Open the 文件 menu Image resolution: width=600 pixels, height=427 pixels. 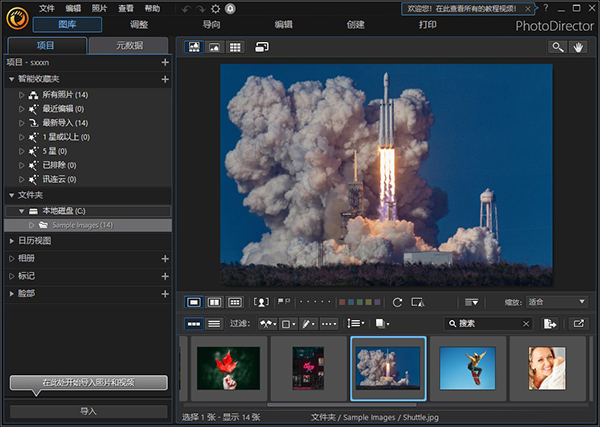point(47,8)
